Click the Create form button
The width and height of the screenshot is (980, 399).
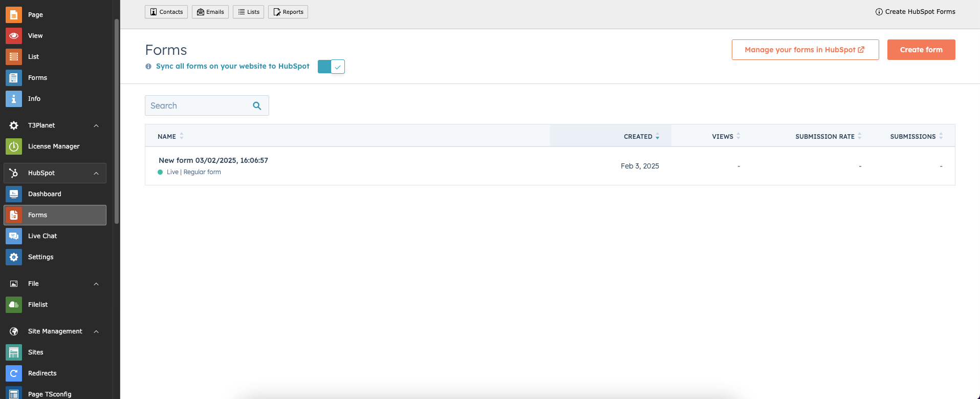pos(921,50)
